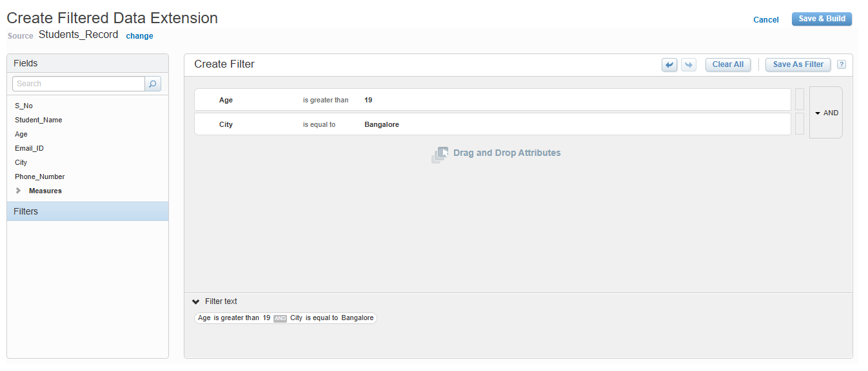The width and height of the screenshot is (868, 371).
Task: Expand Measures in the Fields panel
Action: pyautogui.click(x=18, y=191)
